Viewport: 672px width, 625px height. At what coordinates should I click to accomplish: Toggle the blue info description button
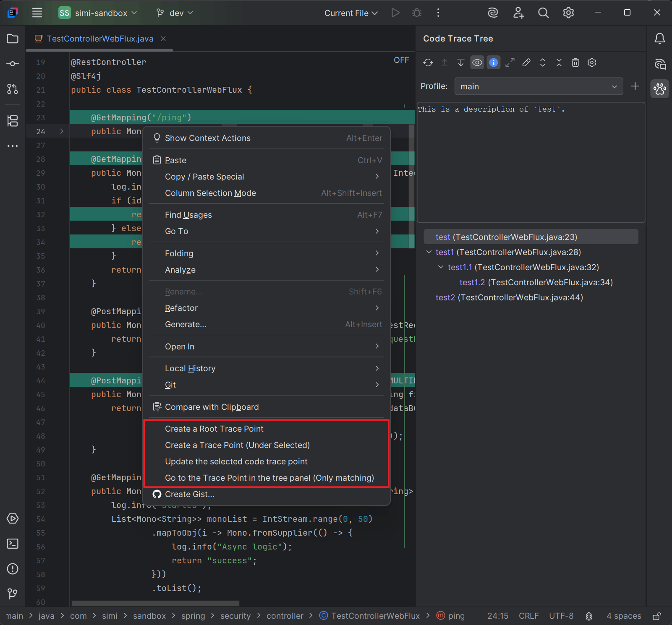point(494,62)
